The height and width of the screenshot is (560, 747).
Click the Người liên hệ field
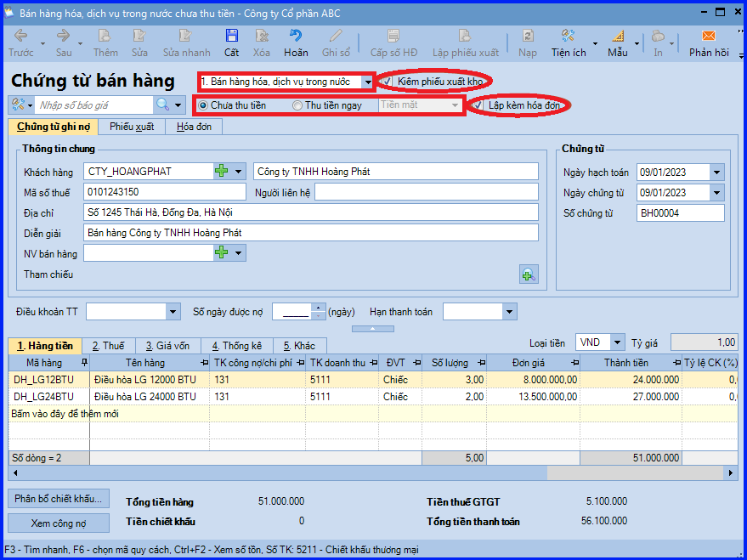point(427,192)
